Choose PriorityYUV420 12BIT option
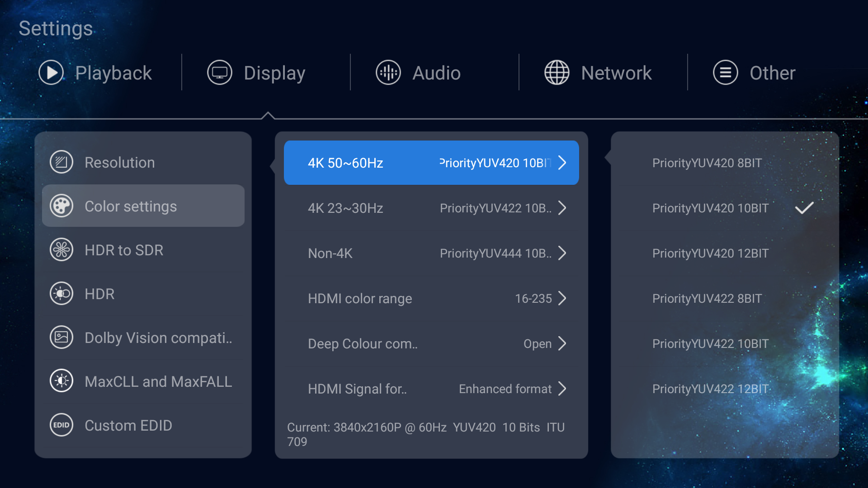 (x=725, y=253)
